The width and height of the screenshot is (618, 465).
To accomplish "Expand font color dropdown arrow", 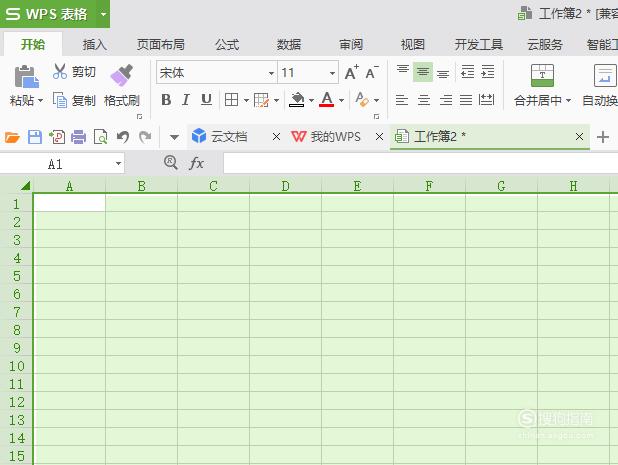I will (x=341, y=100).
